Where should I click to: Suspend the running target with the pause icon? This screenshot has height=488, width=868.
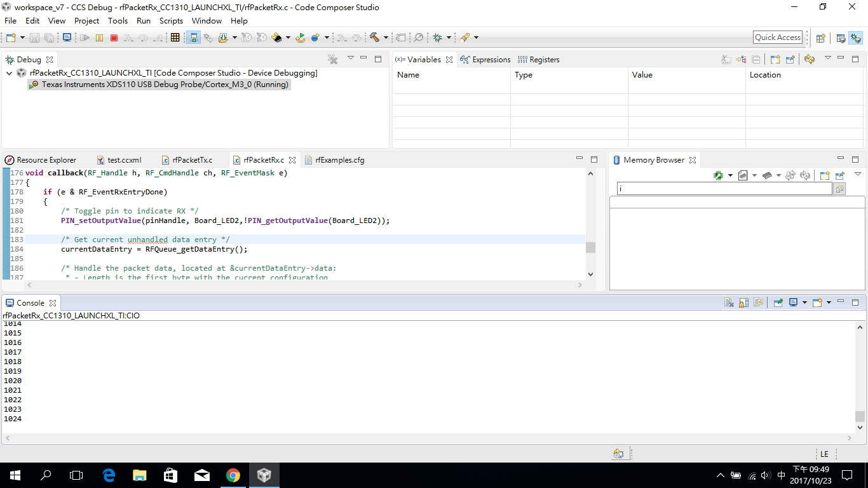[x=100, y=37]
